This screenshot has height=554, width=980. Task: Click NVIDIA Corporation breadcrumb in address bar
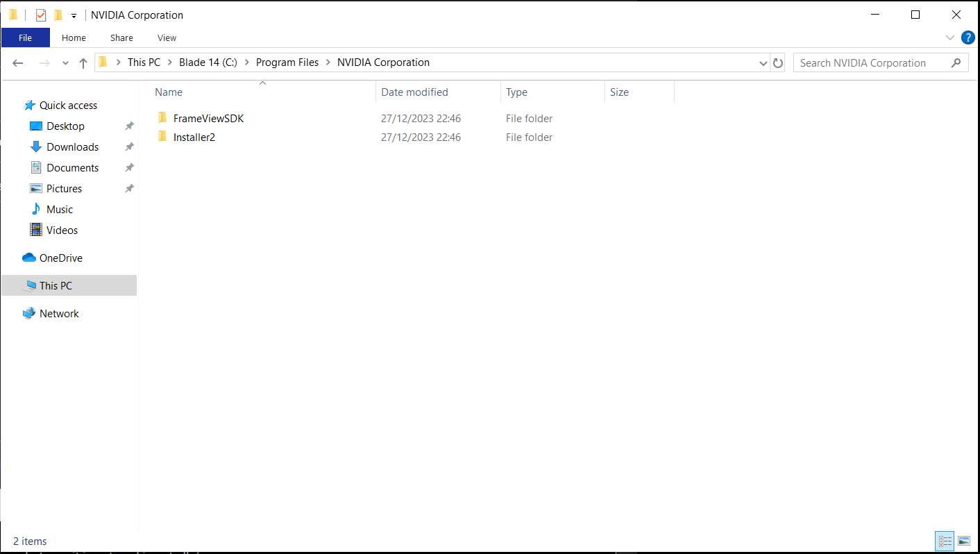click(383, 62)
